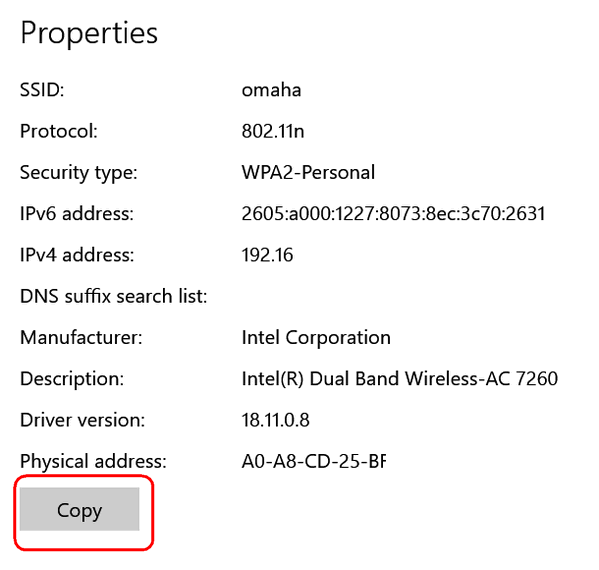The height and width of the screenshot is (570, 599).
Task: Click the Protocol value 802.11n
Action: click(273, 131)
